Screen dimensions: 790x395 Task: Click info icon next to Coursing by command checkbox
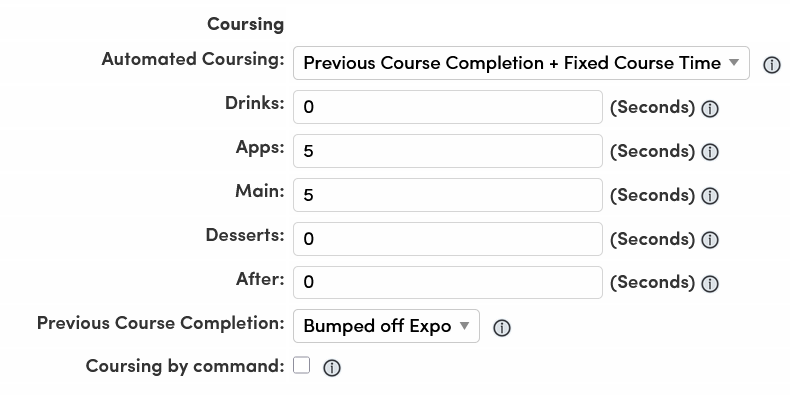(x=332, y=368)
